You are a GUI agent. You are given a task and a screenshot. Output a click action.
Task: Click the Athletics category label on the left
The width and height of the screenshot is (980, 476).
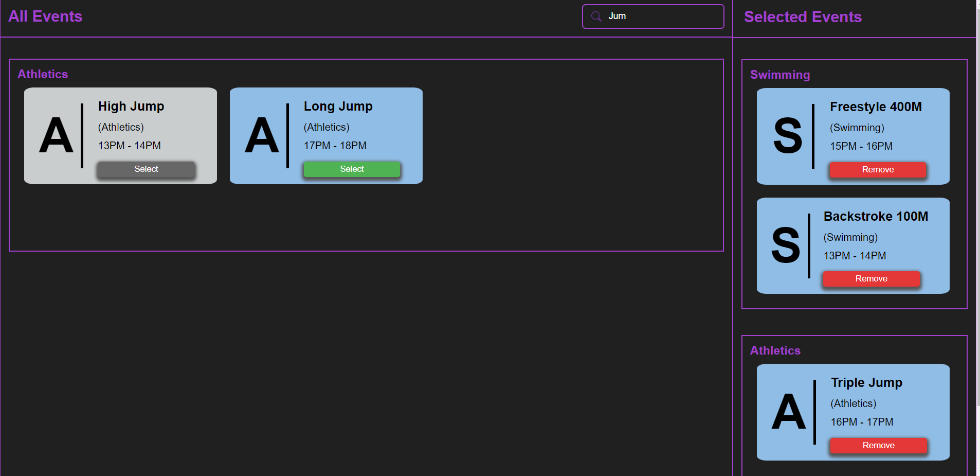point(43,74)
